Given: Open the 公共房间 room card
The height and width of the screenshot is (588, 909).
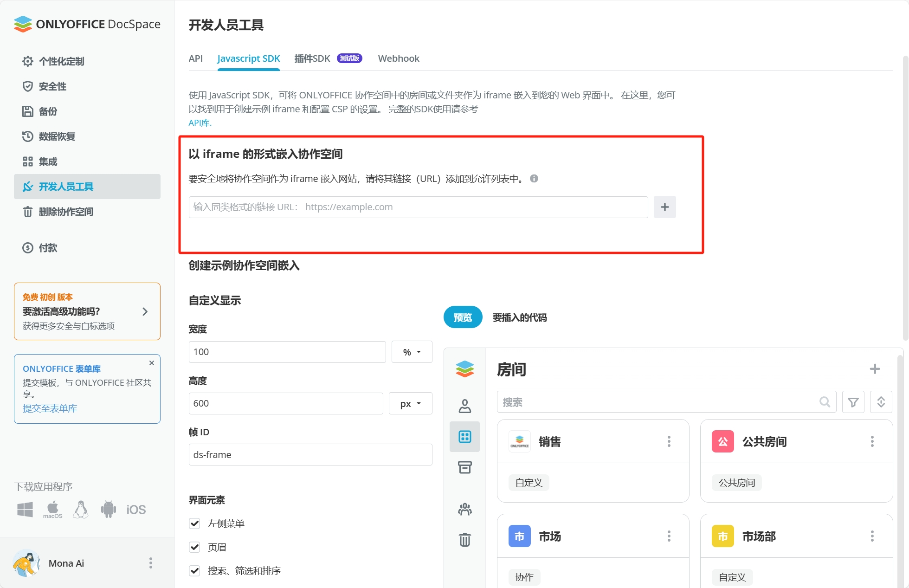Looking at the screenshot, I should coord(796,460).
